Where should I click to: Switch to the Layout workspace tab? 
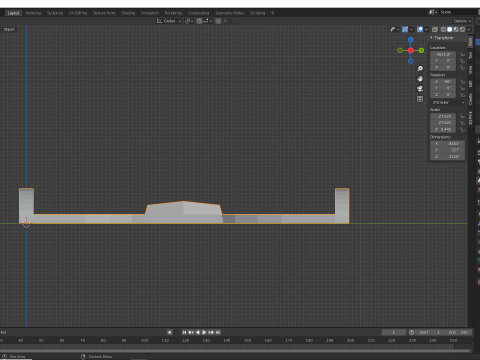pyautogui.click(x=13, y=13)
